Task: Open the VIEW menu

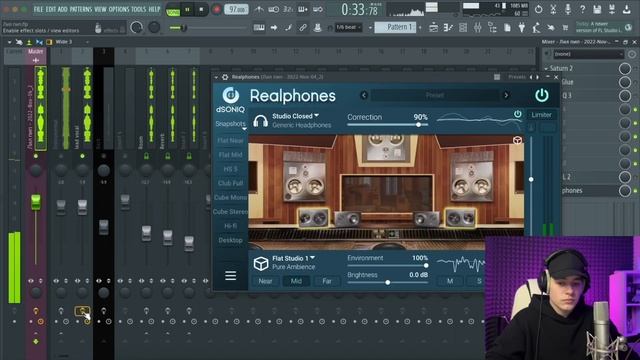Action: 100,9
